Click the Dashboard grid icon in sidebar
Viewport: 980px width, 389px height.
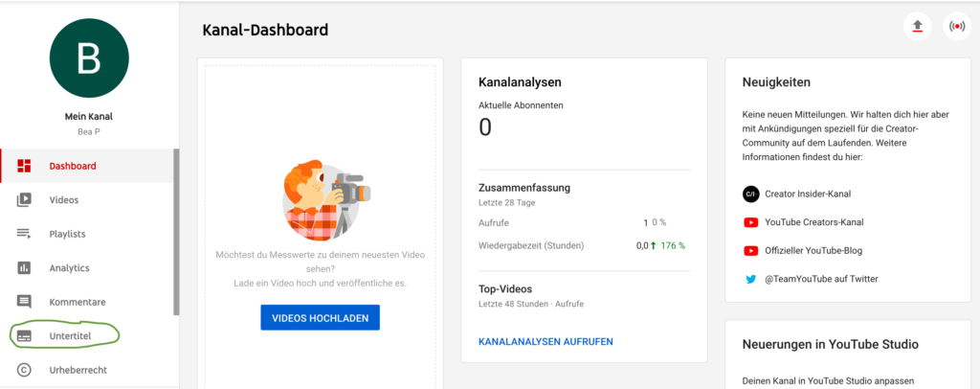tap(25, 166)
